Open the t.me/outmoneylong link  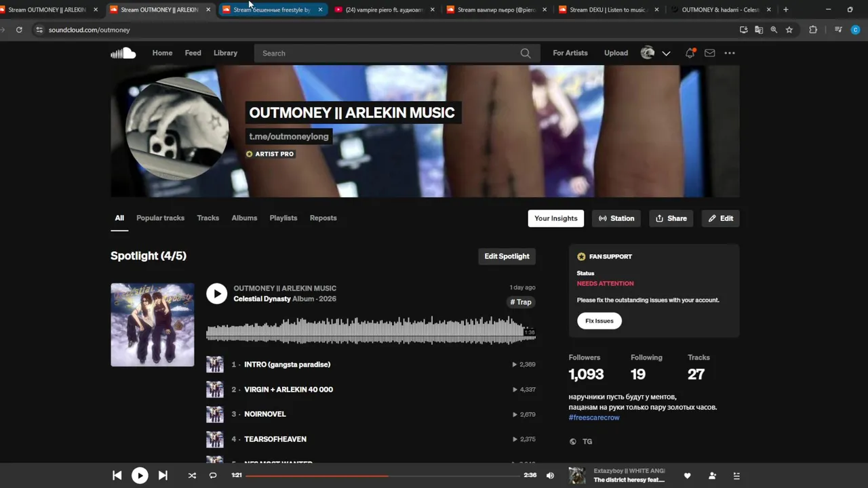pos(289,136)
